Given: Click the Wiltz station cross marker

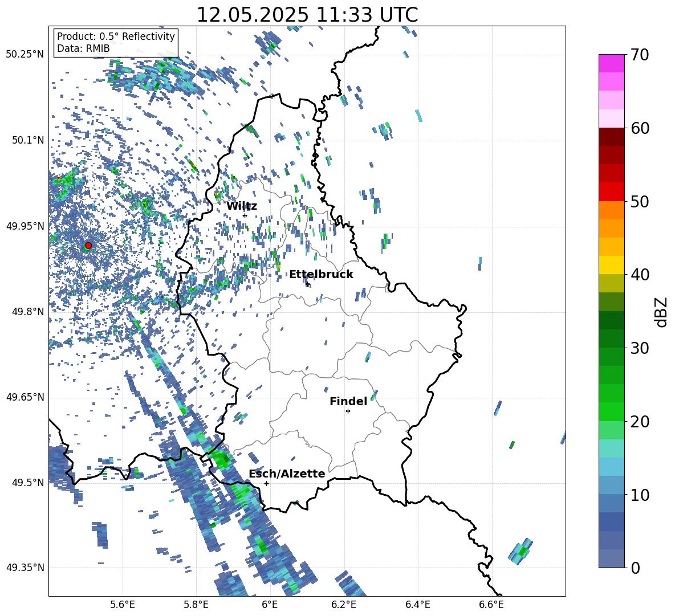Looking at the screenshot, I should (x=245, y=215).
